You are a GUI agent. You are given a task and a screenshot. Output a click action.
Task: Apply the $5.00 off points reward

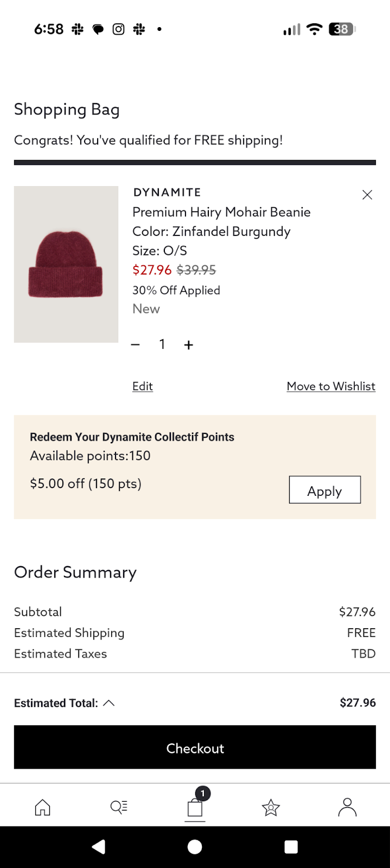324,490
